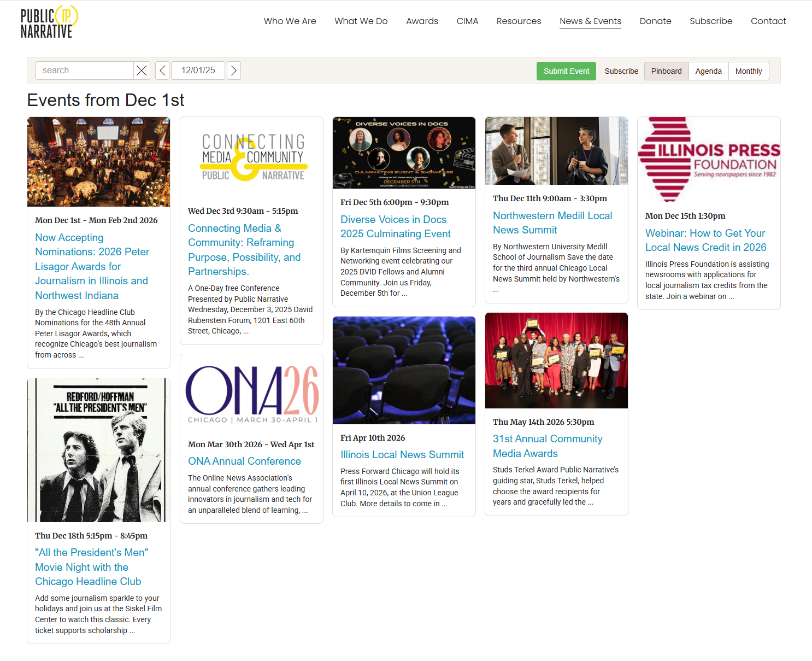Click the search input field

(x=85, y=71)
